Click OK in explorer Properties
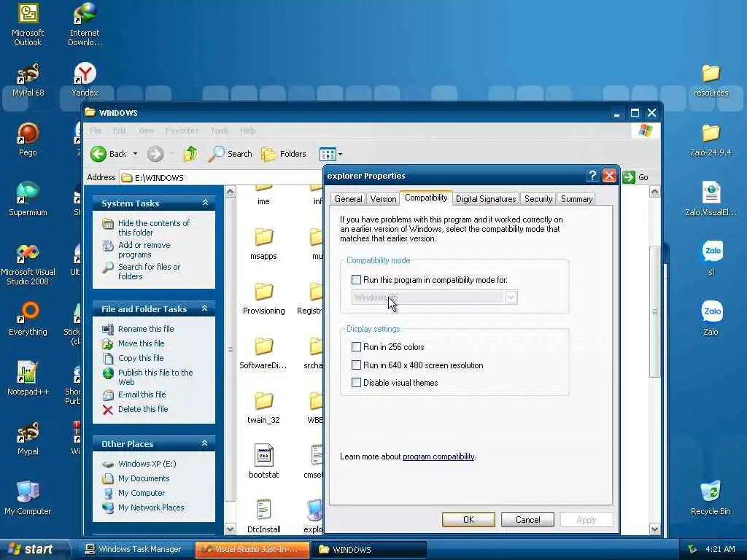 468,519
